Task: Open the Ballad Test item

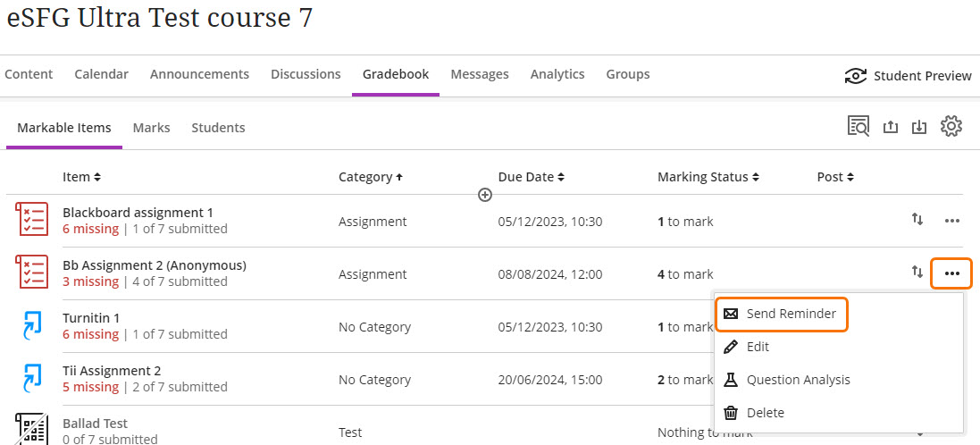Action: point(95,424)
